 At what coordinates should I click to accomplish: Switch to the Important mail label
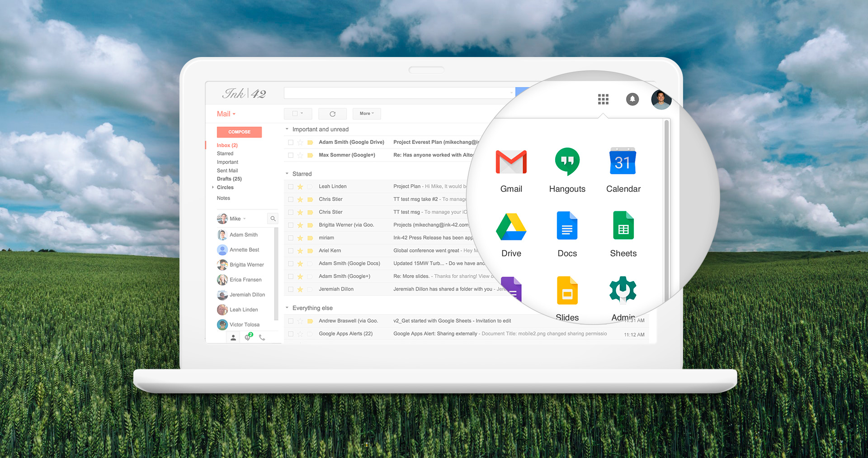pos(227,162)
